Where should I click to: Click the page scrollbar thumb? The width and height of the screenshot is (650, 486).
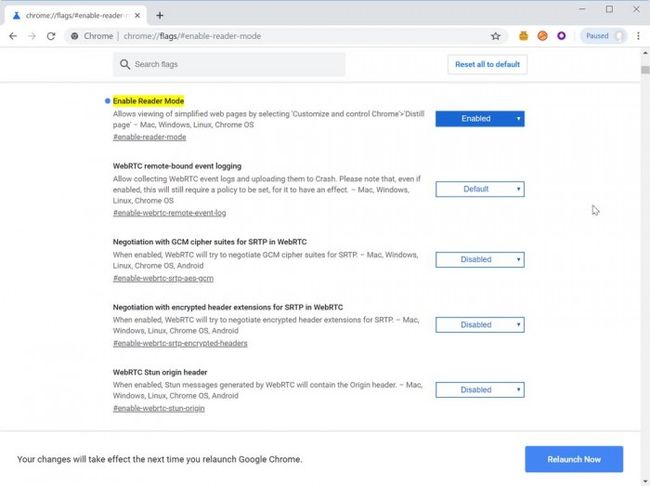[645, 70]
